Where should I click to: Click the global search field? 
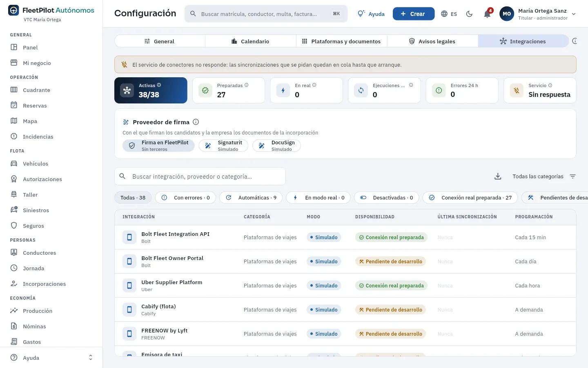coord(266,14)
